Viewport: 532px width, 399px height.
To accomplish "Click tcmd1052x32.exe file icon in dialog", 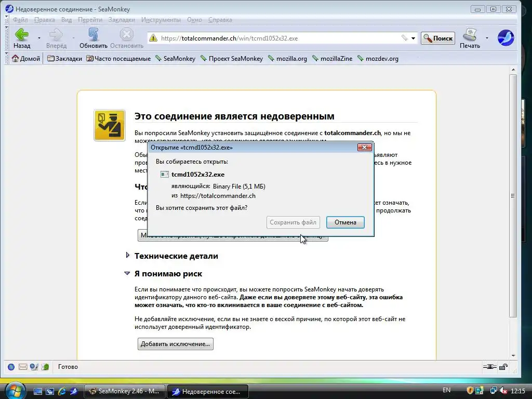I will (165, 175).
